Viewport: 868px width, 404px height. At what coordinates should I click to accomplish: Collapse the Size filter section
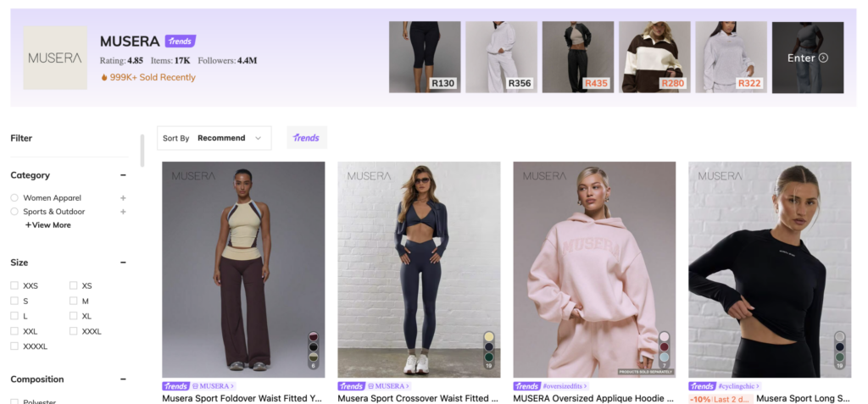tap(123, 263)
